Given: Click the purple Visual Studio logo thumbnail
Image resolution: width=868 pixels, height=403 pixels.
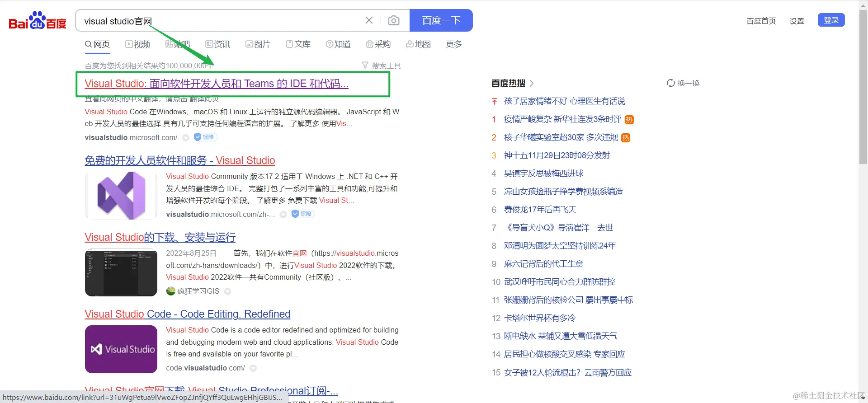Looking at the screenshot, I should pos(121,196).
